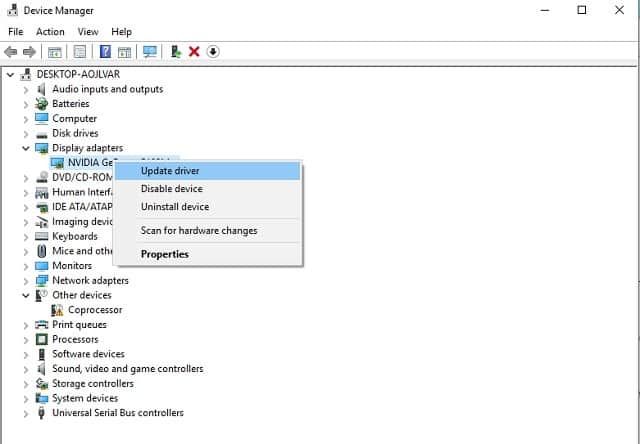The height and width of the screenshot is (444, 640).
Task: Expand the Keyboards chevron
Action: [26, 237]
